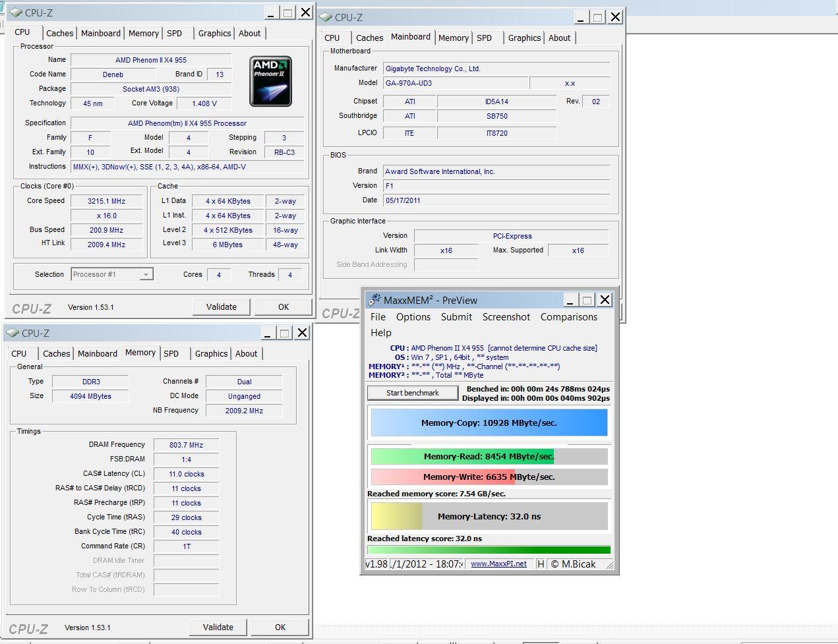
Task: Click the Southbridge SB750 value
Action: [x=497, y=116]
